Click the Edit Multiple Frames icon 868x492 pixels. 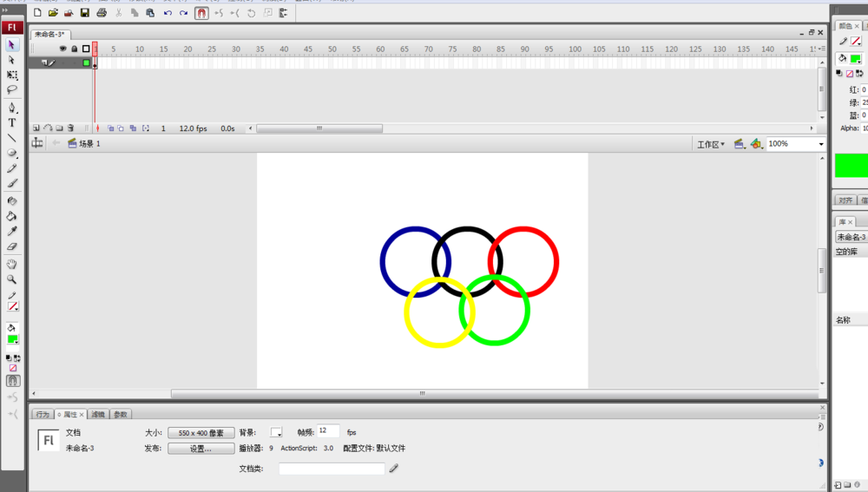click(133, 128)
